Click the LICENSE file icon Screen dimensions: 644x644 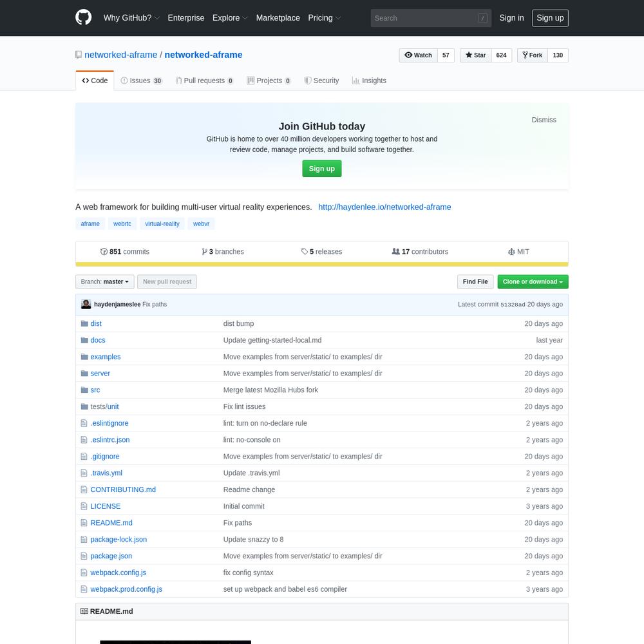tap(84, 506)
